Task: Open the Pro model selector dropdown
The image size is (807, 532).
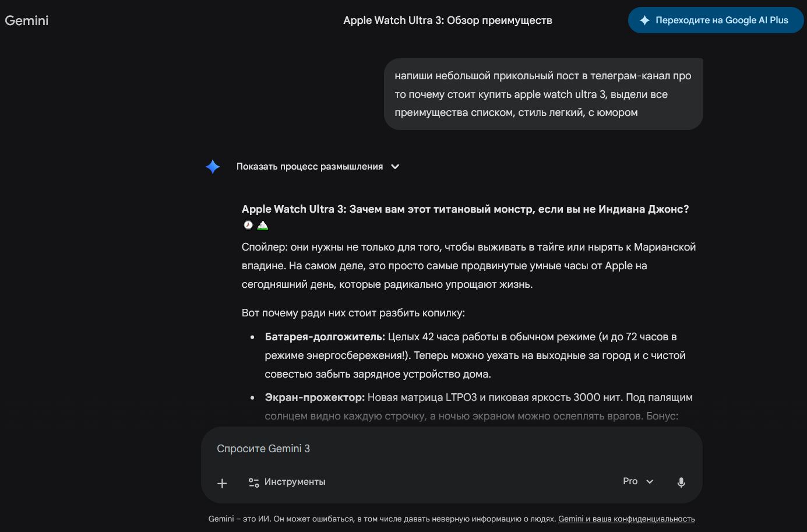Action: click(639, 481)
